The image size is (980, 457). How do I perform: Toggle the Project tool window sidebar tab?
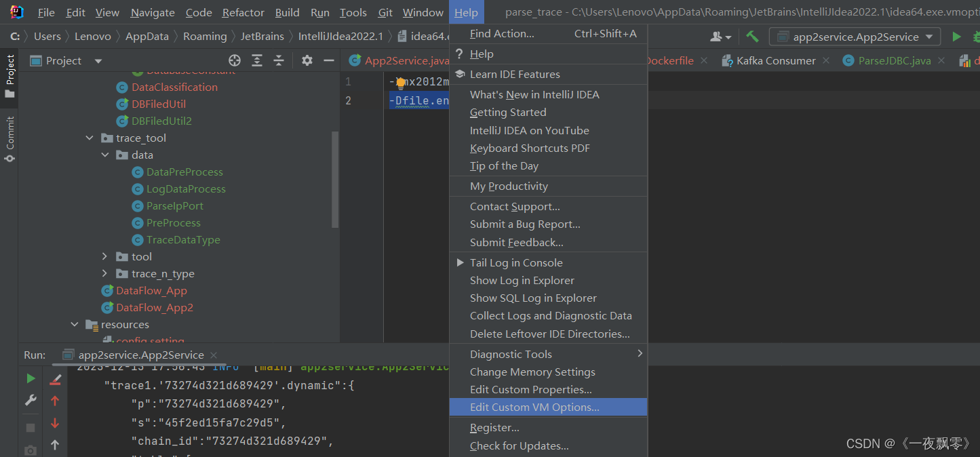click(x=9, y=76)
